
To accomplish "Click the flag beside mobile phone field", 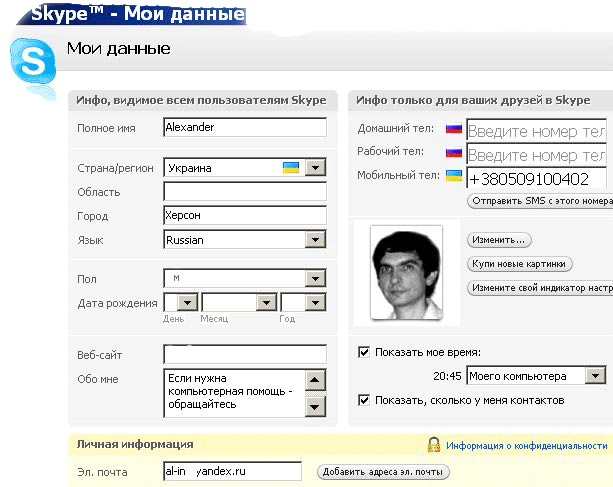I will [x=454, y=177].
